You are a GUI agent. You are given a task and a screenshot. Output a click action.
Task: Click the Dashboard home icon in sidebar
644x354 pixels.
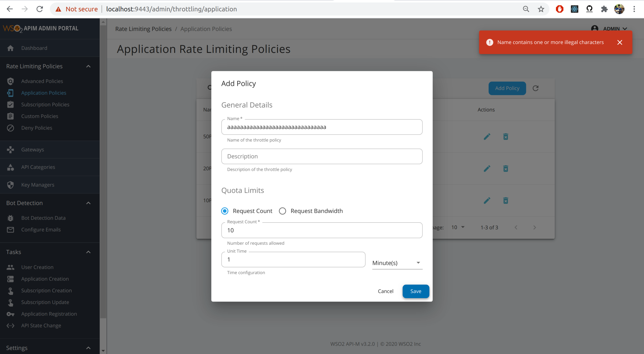click(x=10, y=48)
